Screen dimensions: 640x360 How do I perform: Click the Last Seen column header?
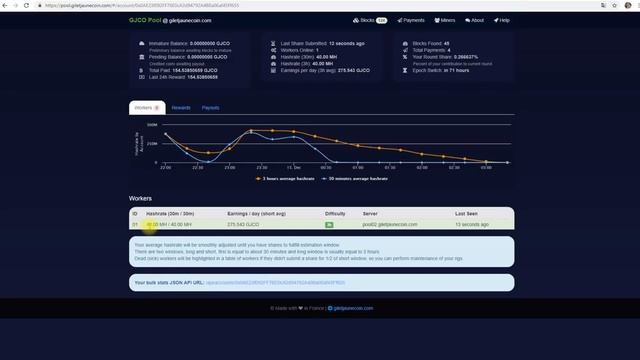point(466,213)
